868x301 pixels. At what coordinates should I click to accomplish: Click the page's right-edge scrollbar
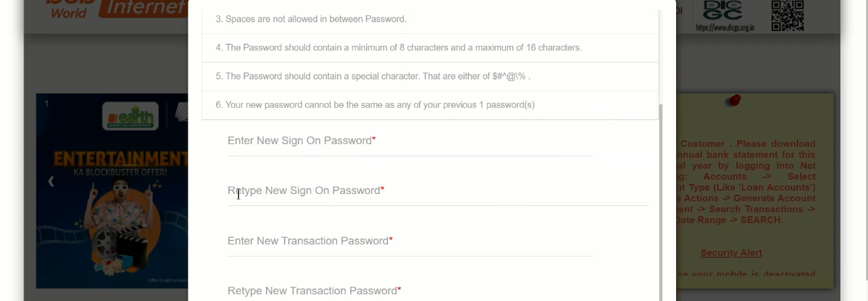pos(865,135)
